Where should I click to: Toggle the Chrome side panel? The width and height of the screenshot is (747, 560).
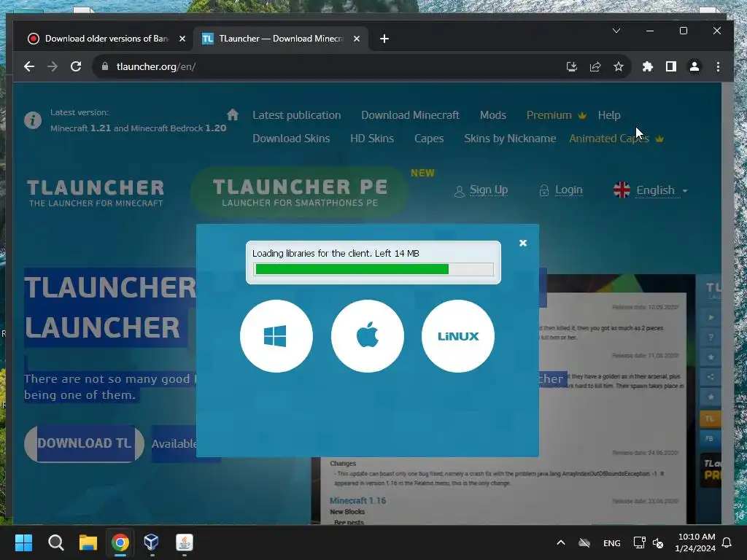coord(671,66)
